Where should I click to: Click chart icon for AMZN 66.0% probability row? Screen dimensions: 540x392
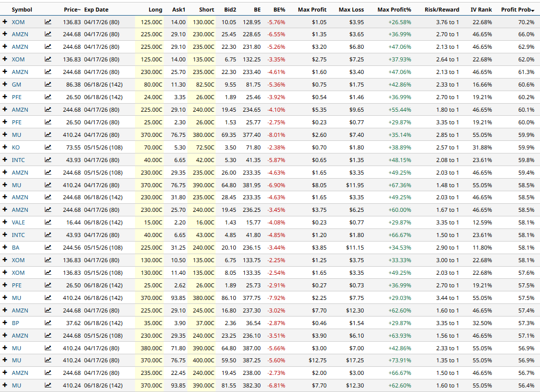pyautogui.click(x=48, y=34)
